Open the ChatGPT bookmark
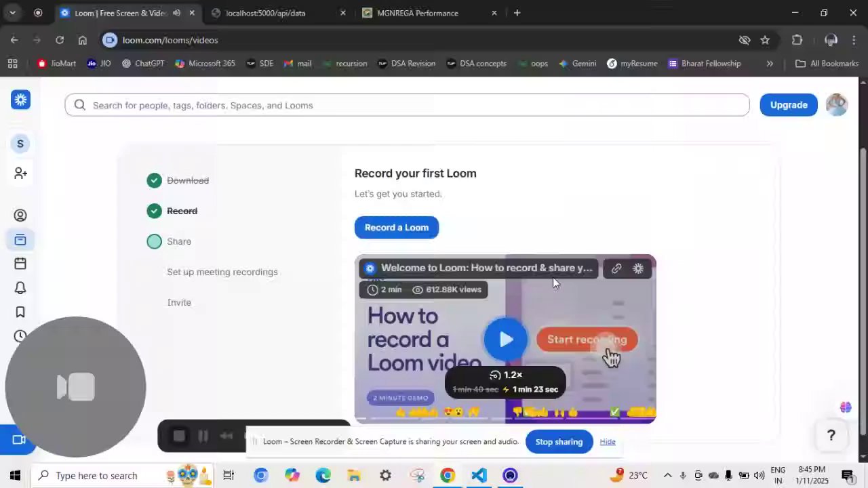The image size is (868, 488). point(143,64)
